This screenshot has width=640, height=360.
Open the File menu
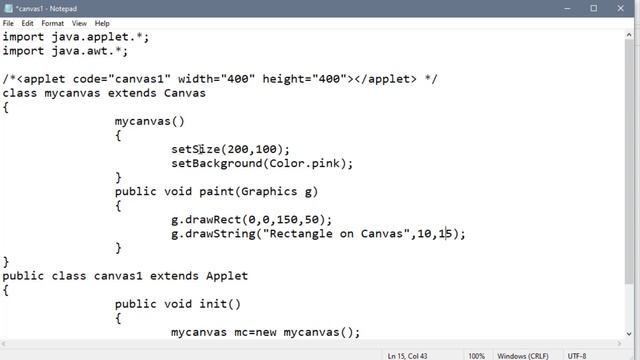[8, 23]
